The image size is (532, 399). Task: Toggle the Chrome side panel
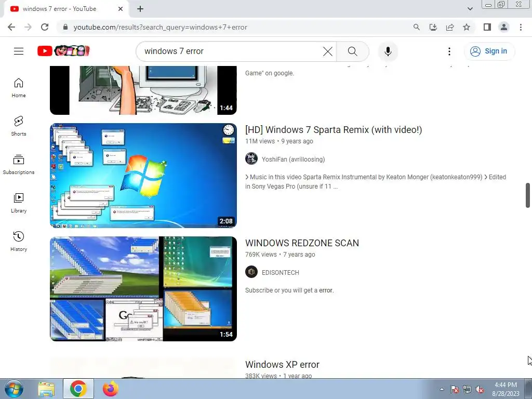[487, 27]
